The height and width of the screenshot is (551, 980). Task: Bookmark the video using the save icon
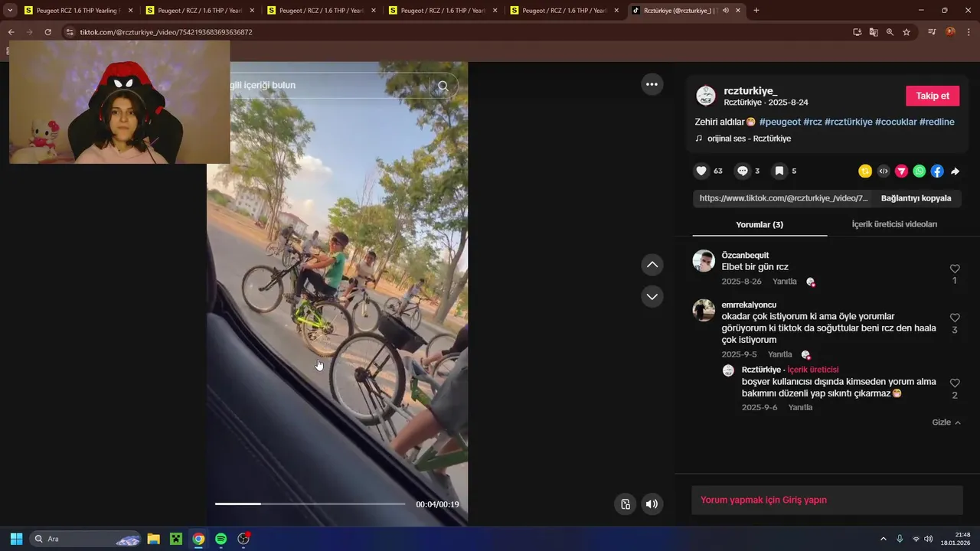779,171
